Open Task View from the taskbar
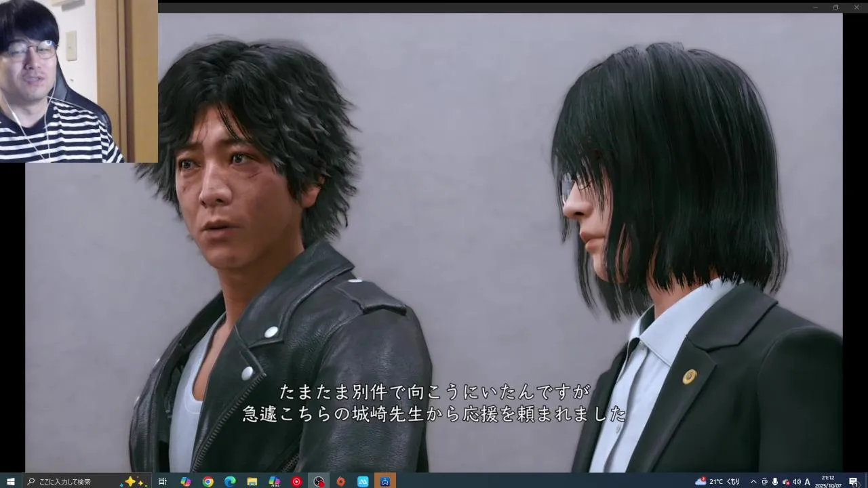 pyautogui.click(x=163, y=481)
